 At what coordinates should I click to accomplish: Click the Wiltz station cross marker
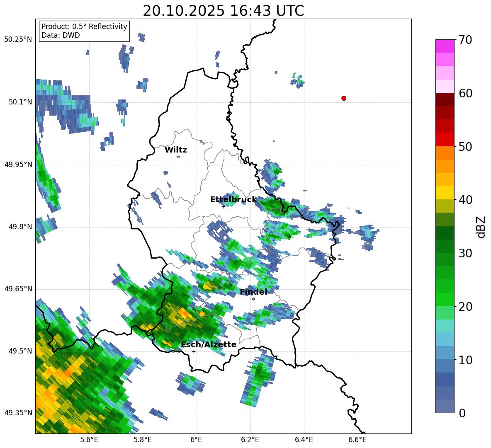tap(178, 157)
